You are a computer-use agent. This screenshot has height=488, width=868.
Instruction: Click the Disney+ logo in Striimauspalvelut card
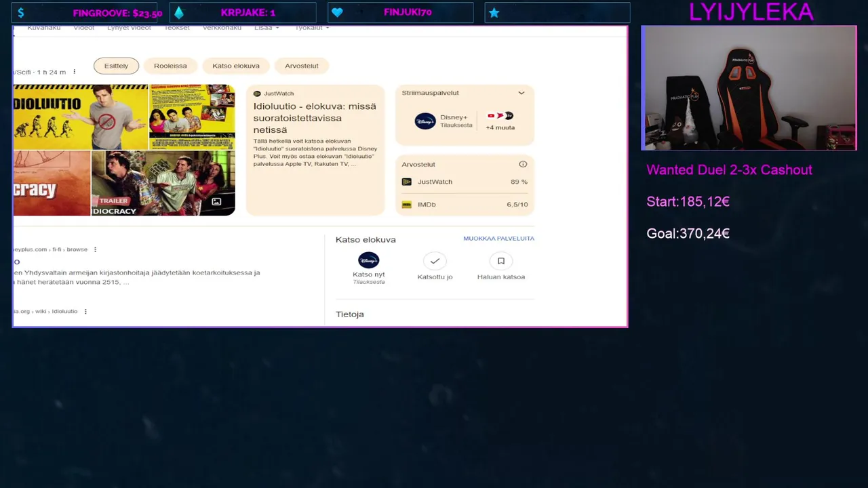[x=425, y=121]
